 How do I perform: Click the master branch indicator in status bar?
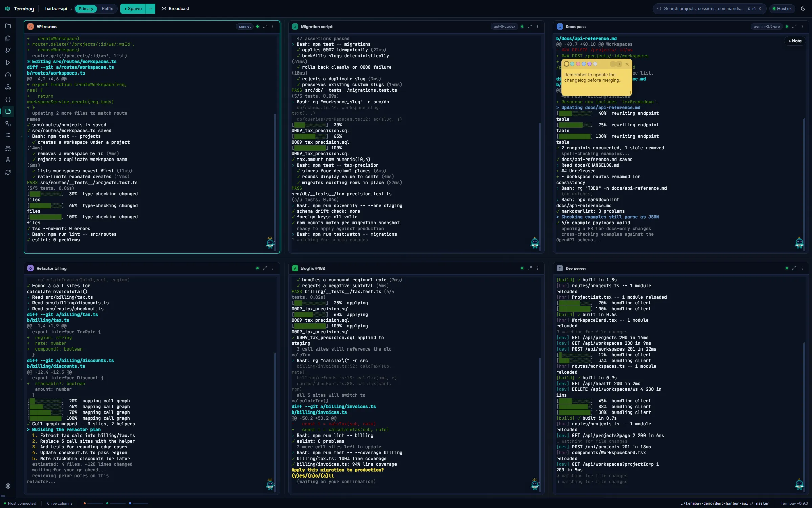760,503
